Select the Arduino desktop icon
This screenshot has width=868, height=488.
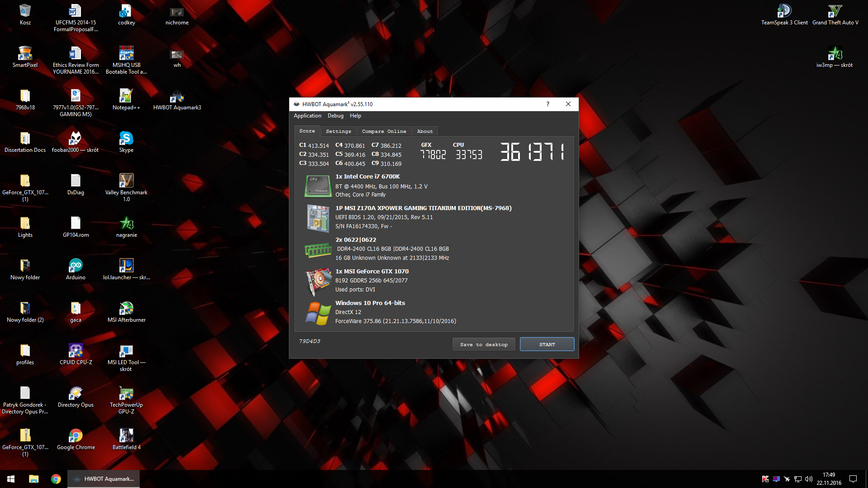pyautogui.click(x=75, y=269)
